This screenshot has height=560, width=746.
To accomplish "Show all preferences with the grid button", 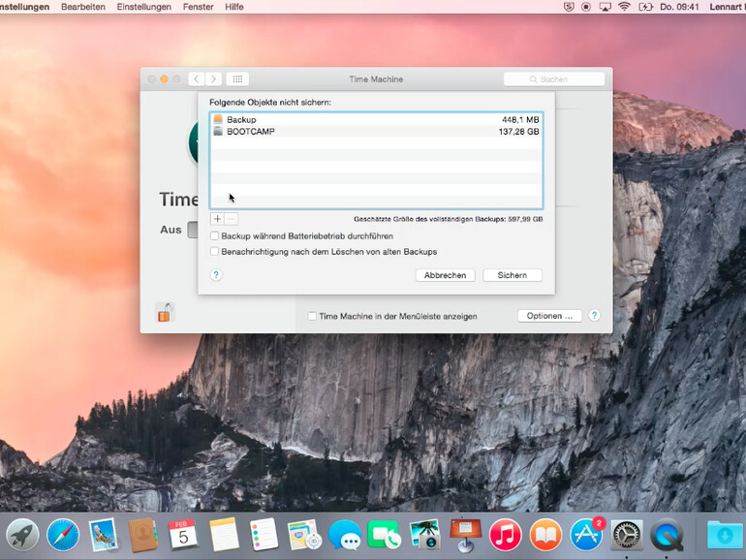I will pos(237,79).
